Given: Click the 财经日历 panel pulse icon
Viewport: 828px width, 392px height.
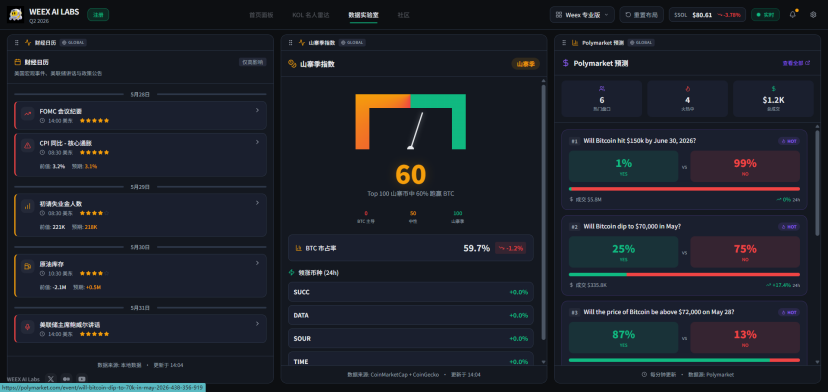Looking at the screenshot, I should tap(28, 42).
